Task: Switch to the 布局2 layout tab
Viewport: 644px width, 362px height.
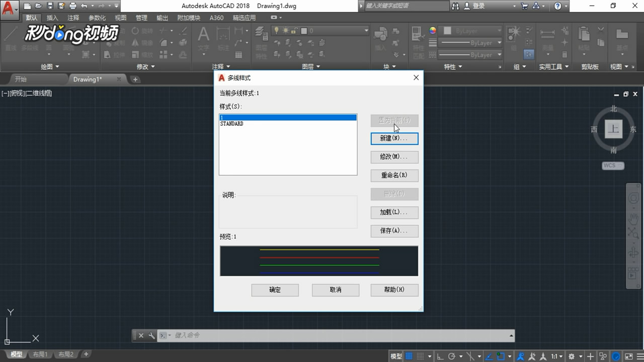Action: [x=66, y=354]
